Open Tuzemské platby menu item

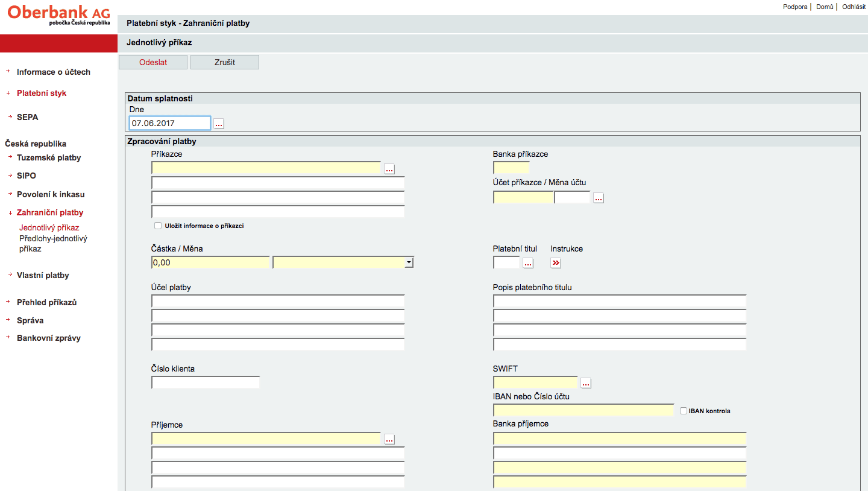pos(49,157)
